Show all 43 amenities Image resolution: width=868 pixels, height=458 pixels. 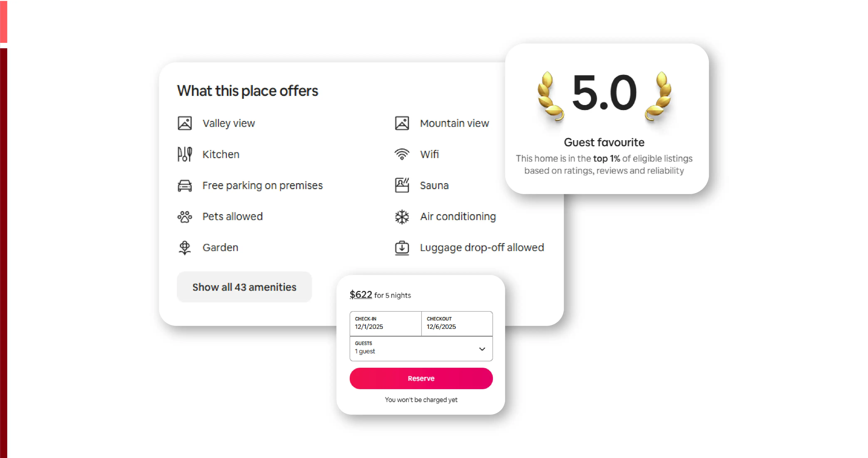click(x=244, y=287)
